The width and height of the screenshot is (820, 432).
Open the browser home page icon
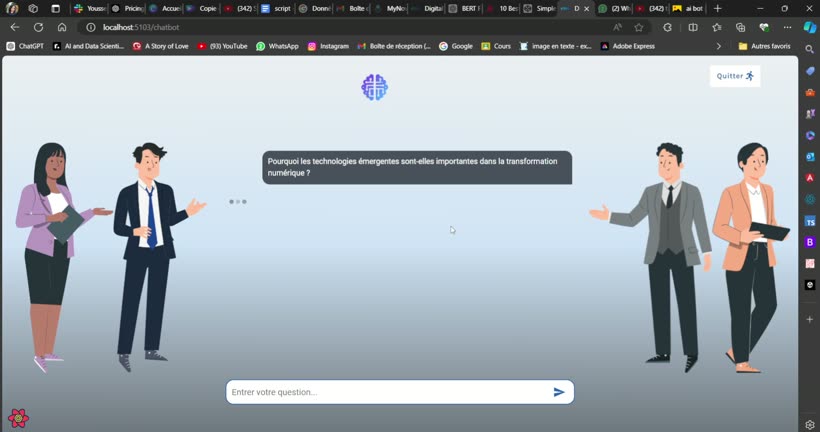click(62, 27)
